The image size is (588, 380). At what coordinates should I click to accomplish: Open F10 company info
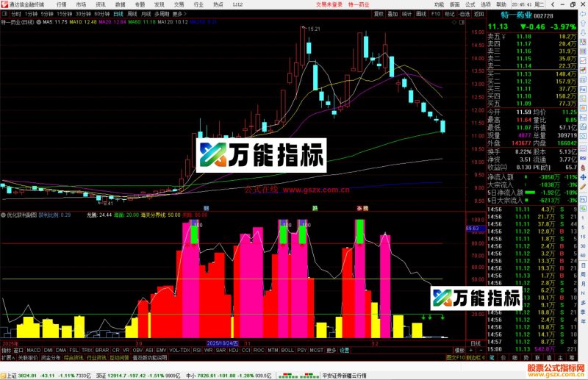[435, 14]
